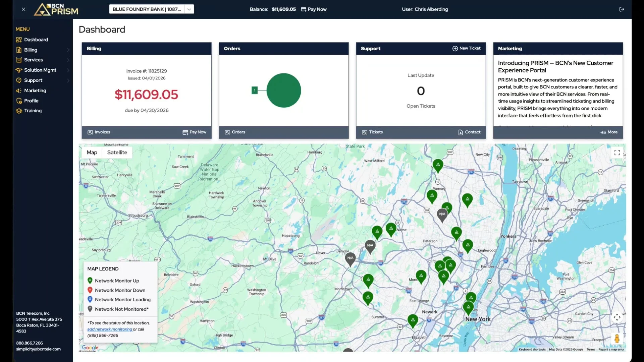Click the green marker near Englewood
644x362 pixels.
point(468,246)
